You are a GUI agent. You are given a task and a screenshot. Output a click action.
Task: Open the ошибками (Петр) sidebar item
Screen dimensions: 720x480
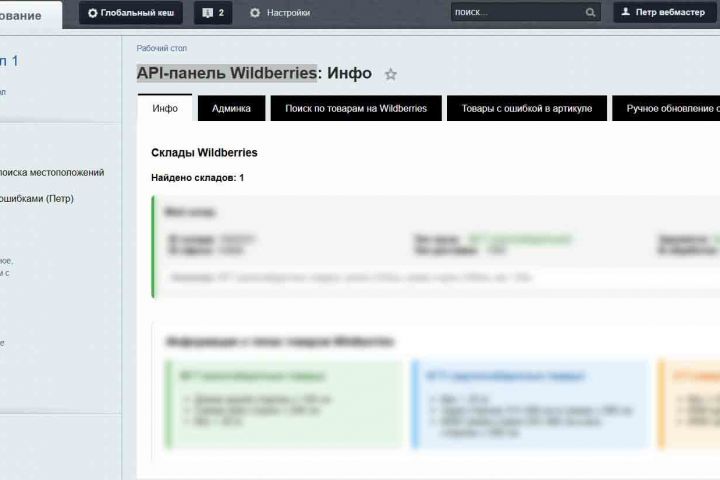(x=36, y=199)
